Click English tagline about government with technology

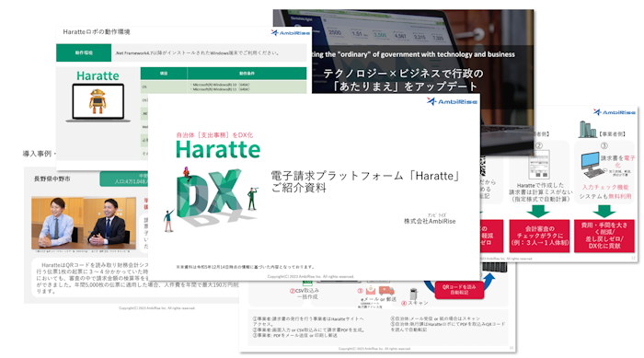[413, 54]
